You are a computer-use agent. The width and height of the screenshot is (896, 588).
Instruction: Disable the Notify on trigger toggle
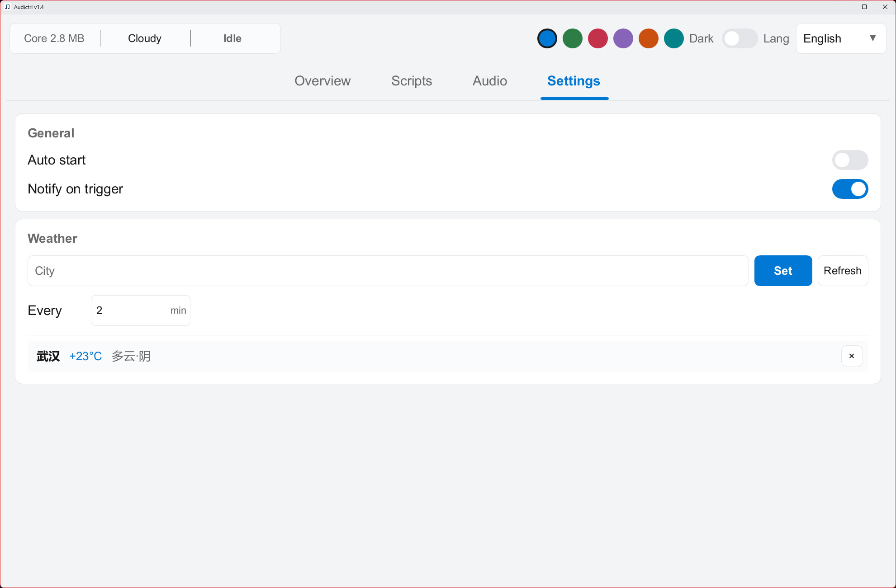point(850,189)
